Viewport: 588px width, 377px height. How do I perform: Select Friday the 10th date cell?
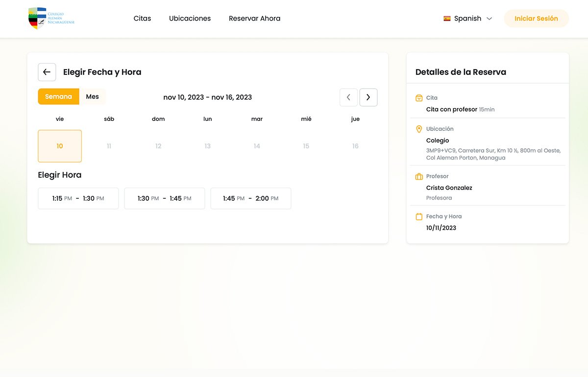coord(60,146)
